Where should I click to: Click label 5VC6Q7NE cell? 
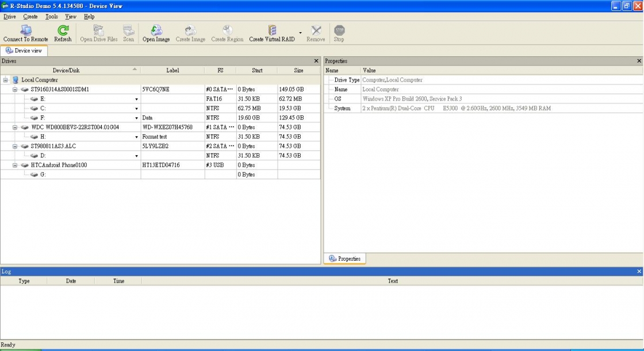[172, 90]
